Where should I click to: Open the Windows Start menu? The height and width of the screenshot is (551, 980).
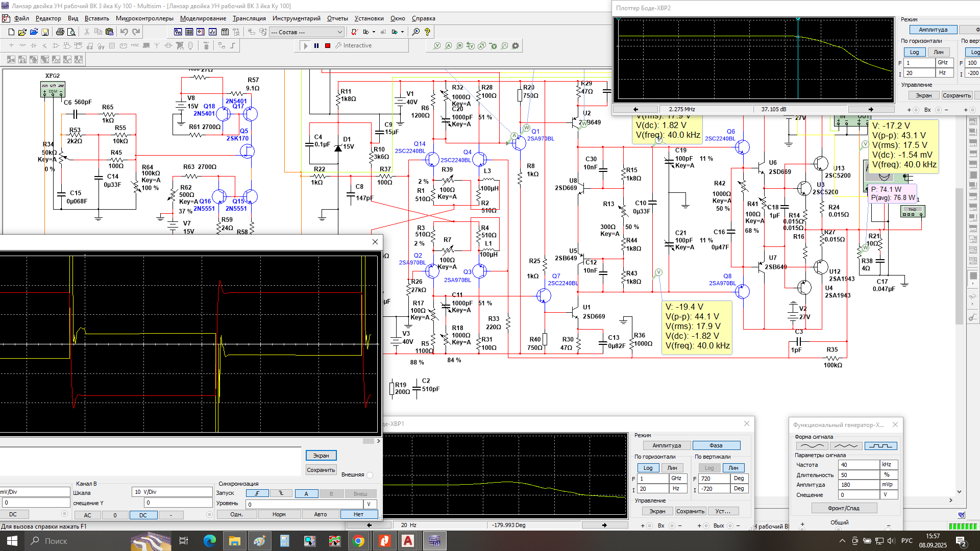point(12,541)
